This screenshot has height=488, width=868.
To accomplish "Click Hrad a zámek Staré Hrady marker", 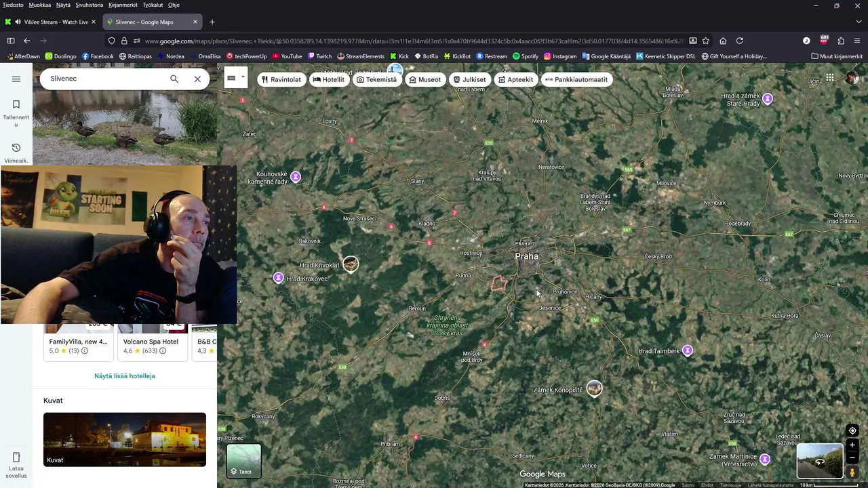I will [x=768, y=99].
